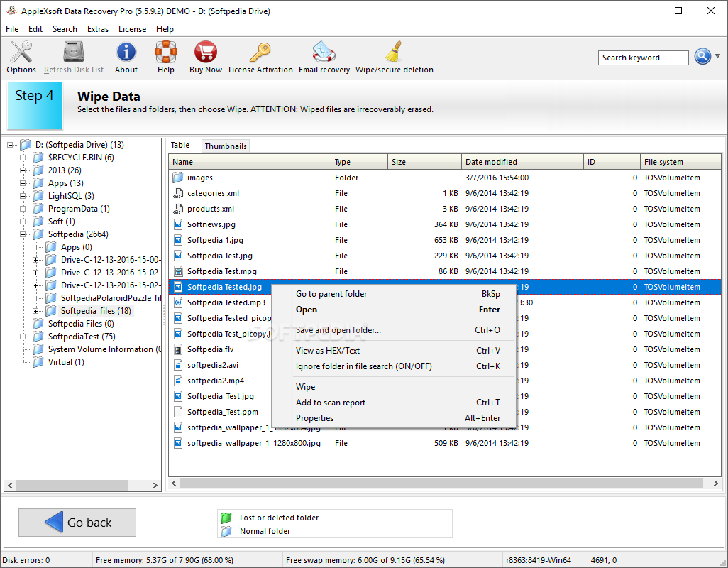Screen dimensions: 728x568
Task: Open Wipe/secure deletion broom icon
Action: pyautogui.click(x=395, y=52)
